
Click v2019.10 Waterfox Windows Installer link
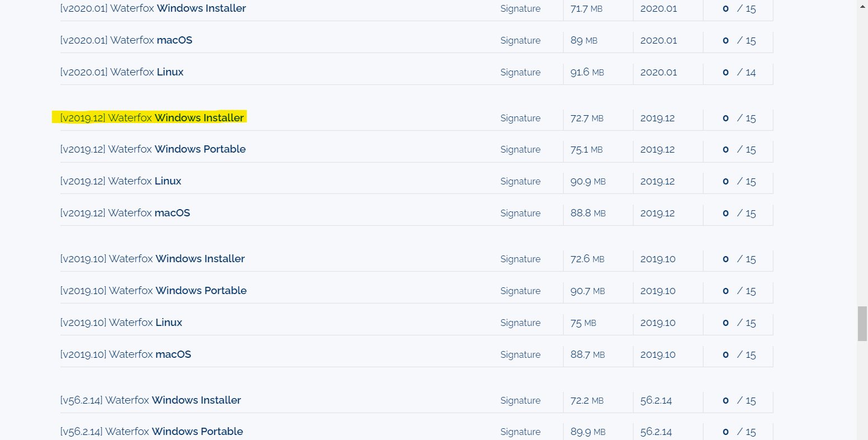tap(152, 259)
